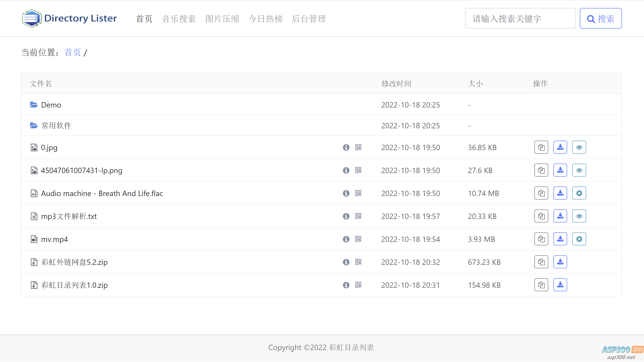This screenshot has width=644, height=362.
Task: Show file info for 0.jpg
Action: (346, 147)
